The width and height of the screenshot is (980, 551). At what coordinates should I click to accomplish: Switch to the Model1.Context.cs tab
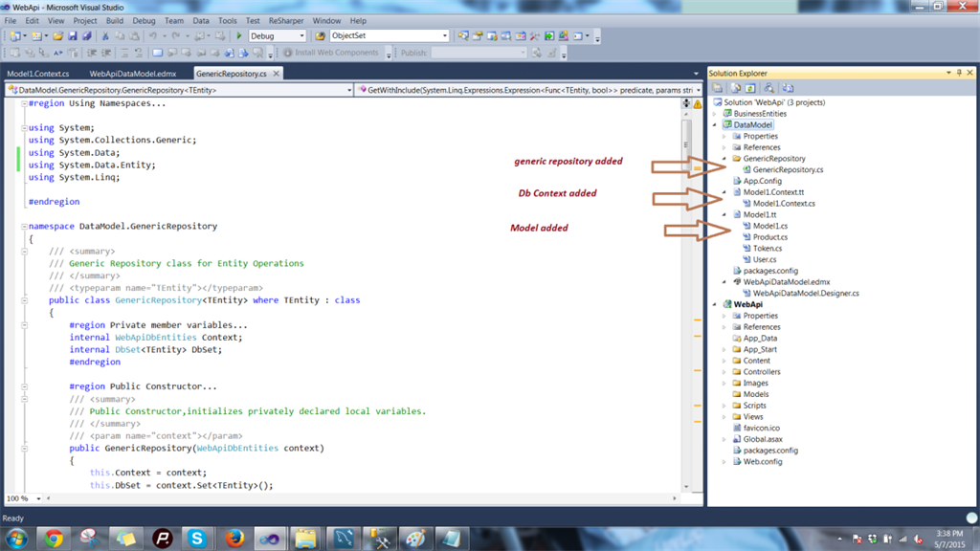point(38,73)
